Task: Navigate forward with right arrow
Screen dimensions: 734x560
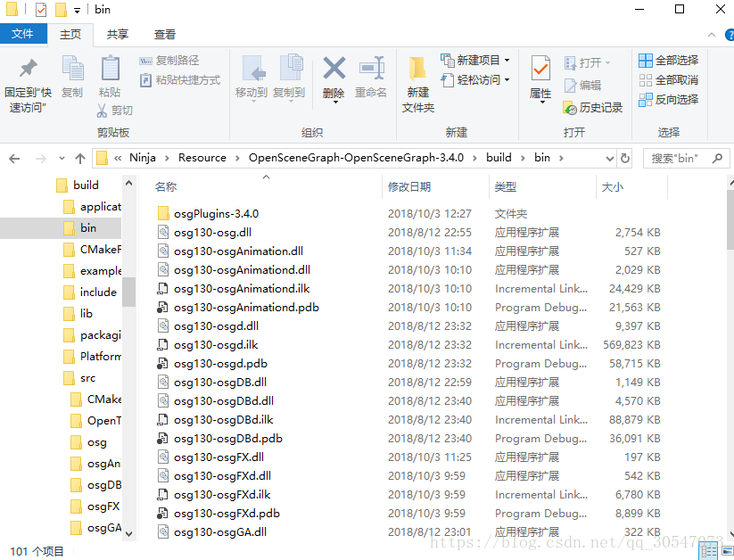Action: 41,159
